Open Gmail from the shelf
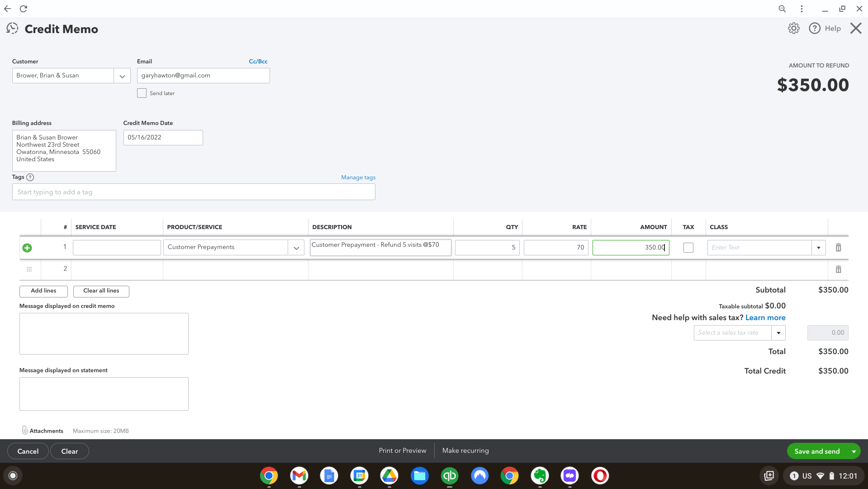This screenshot has width=868, height=489. click(299, 476)
